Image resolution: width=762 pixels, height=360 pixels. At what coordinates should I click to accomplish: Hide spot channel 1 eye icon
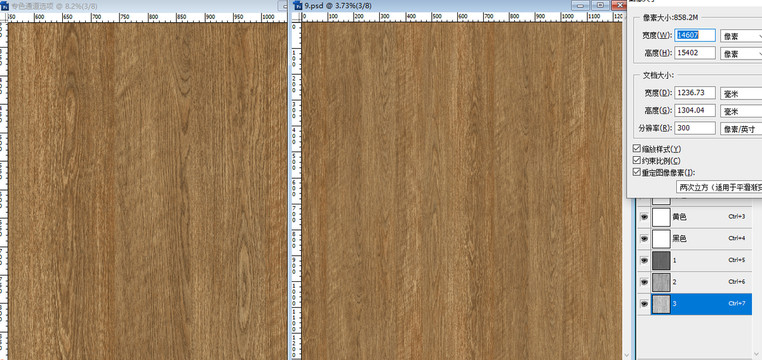tap(644, 260)
